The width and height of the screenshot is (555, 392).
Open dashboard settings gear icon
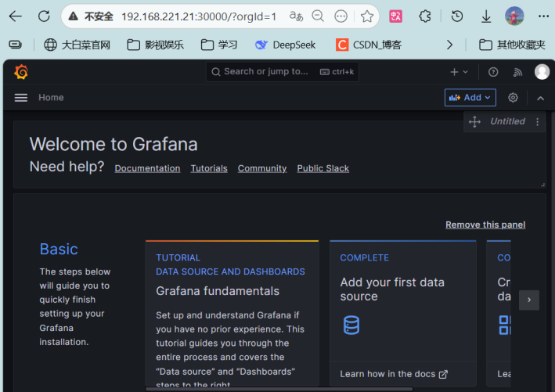(x=513, y=98)
